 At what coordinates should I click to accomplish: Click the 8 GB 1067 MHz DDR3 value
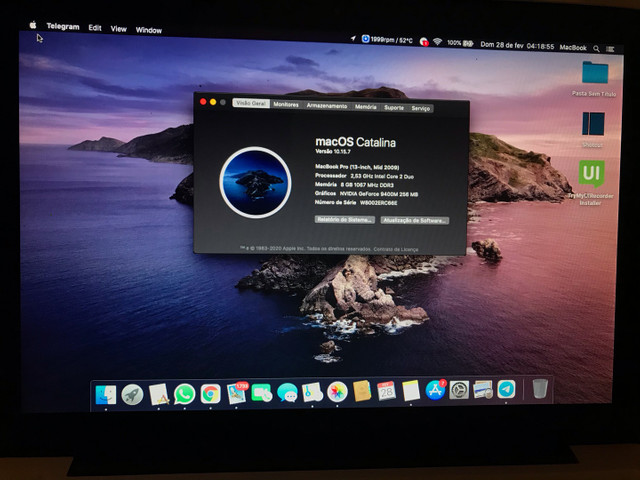(x=367, y=185)
